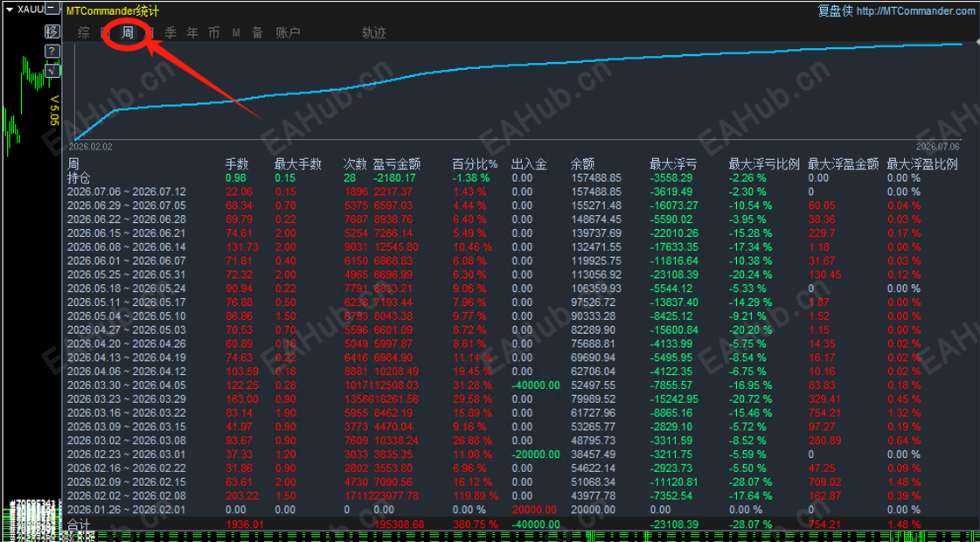The height and width of the screenshot is (542, 980).
Task: Select week row 2026.02.23 ~ 2026.03.01
Action: pyautogui.click(x=126, y=454)
